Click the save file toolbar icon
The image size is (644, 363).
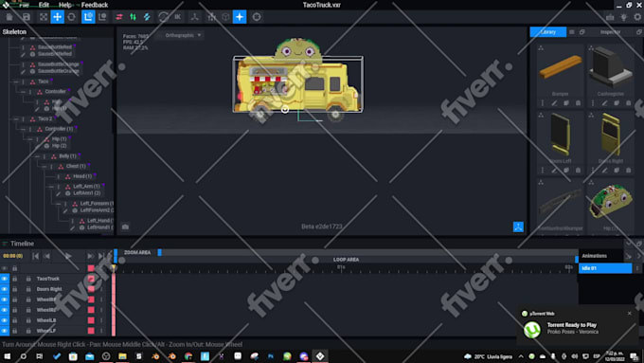coord(27,17)
